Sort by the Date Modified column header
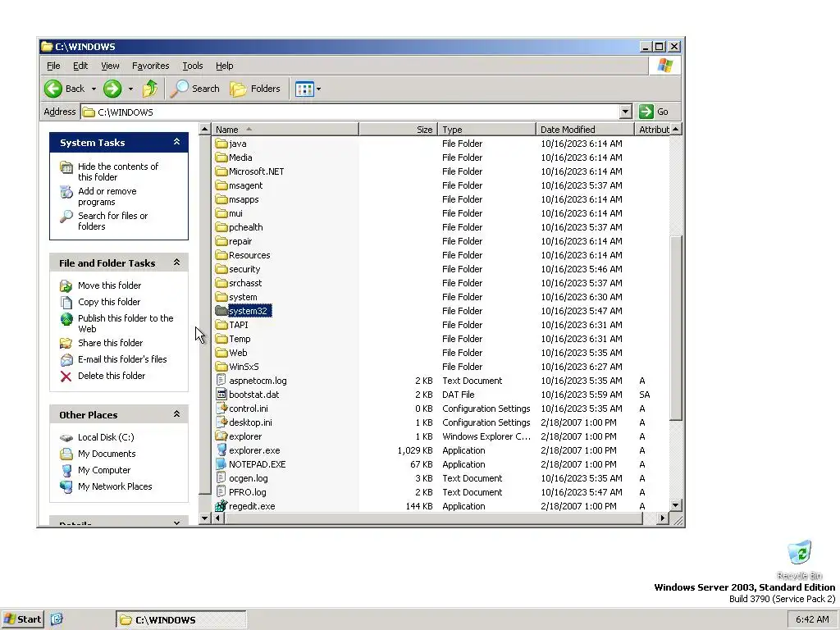This screenshot has height=630, width=840. click(x=584, y=129)
